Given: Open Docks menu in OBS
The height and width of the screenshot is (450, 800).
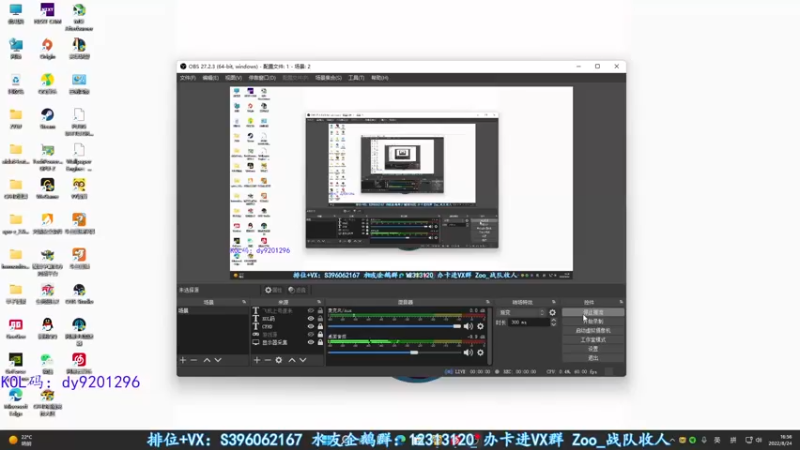Looking at the screenshot, I should (x=262, y=78).
